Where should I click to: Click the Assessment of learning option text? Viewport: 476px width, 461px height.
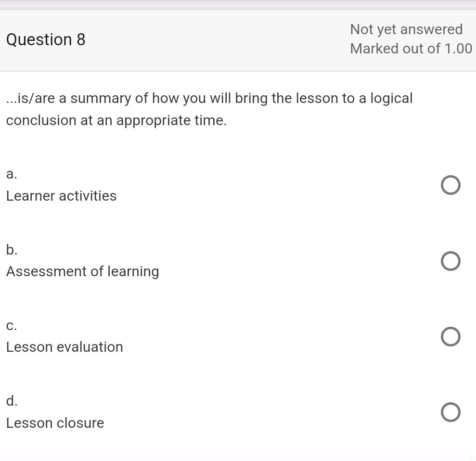pos(82,271)
